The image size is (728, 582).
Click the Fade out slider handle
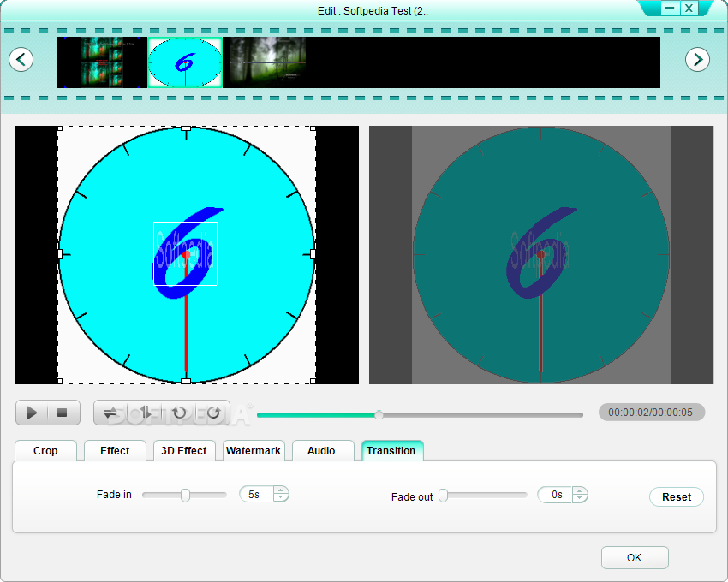444,496
